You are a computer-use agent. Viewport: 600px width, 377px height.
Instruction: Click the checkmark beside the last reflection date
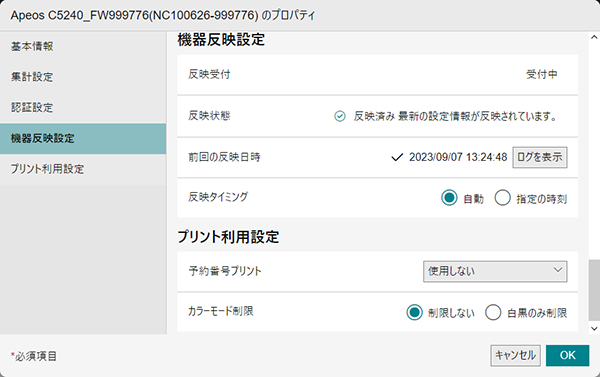pyautogui.click(x=397, y=157)
